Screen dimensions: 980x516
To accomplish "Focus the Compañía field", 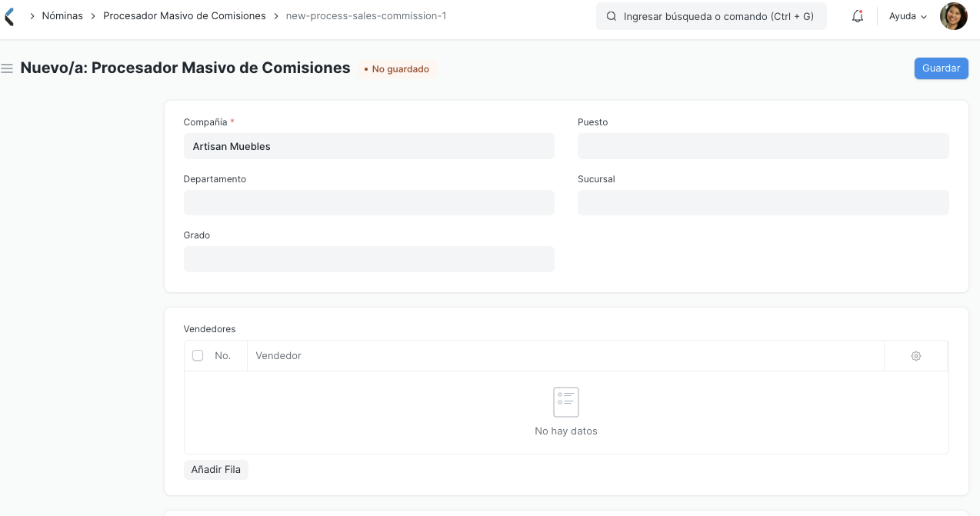I will [x=369, y=146].
